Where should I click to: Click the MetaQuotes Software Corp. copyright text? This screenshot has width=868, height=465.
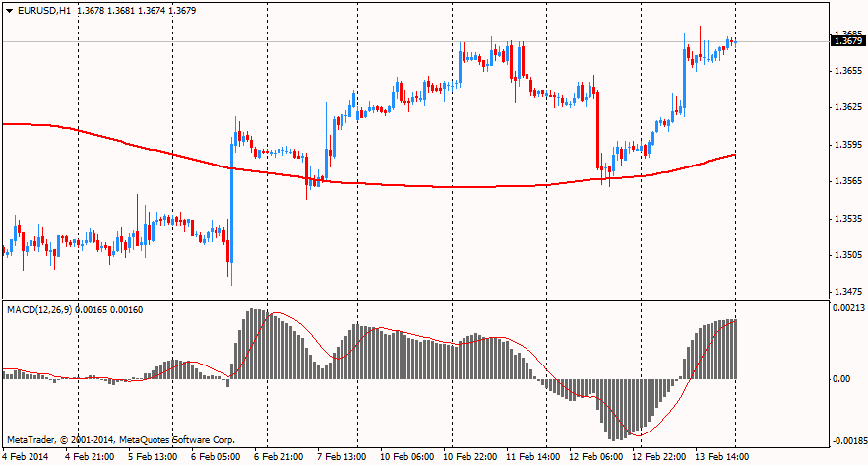click(x=120, y=439)
